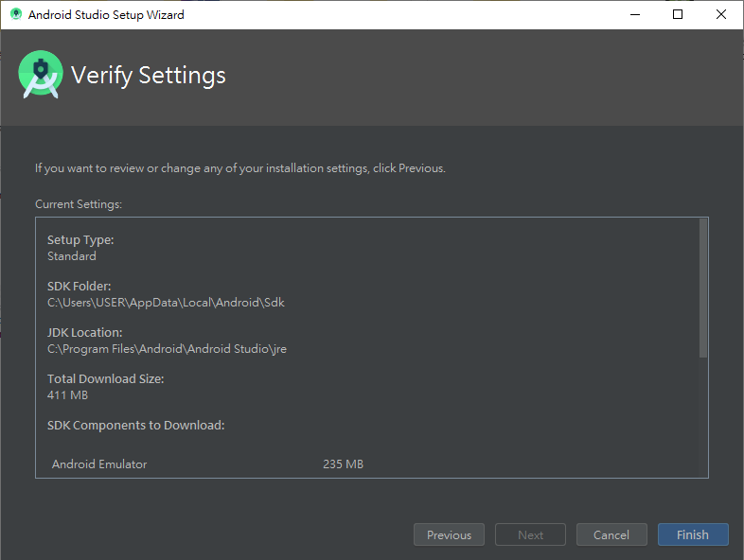Click the 'Setup Type:' heading
744x560 pixels.
pos(80,240)
